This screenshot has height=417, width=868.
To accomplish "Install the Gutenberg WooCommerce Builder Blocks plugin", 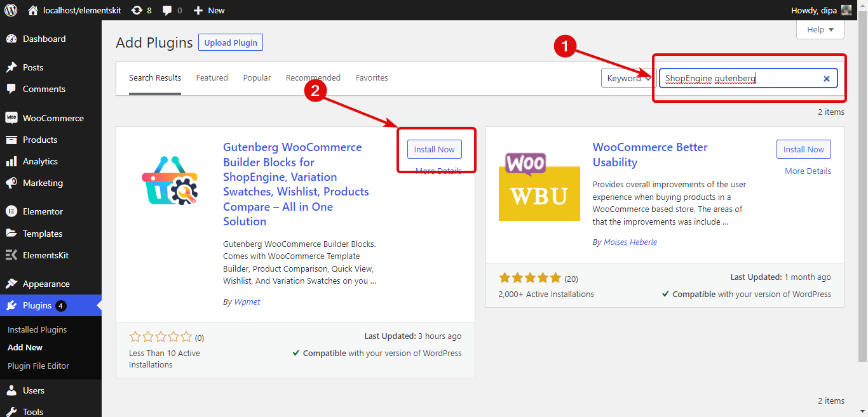I will 434,149.
